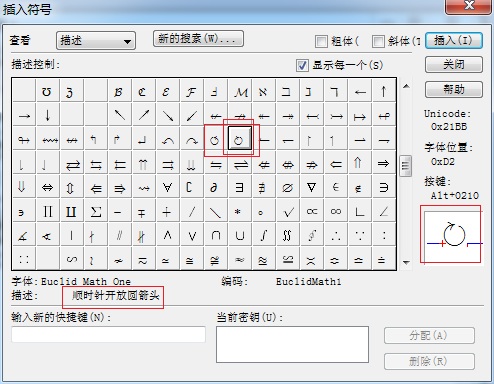Click the Unicode value 0x21BB

coord(449,127)
